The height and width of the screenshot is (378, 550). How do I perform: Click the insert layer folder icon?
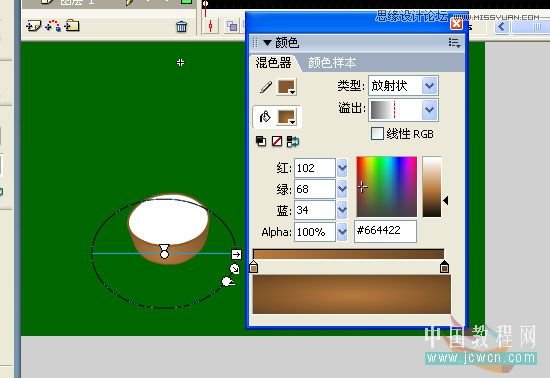(x=72, y=25)
